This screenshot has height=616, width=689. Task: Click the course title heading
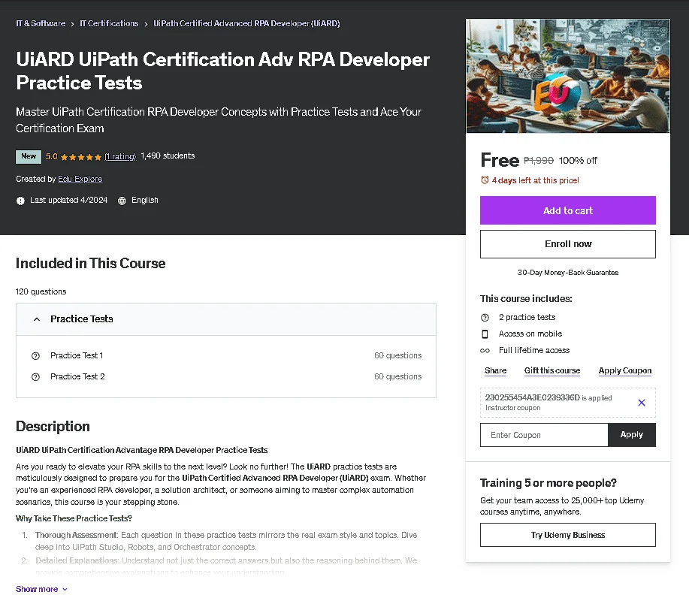tap(223, 71)
